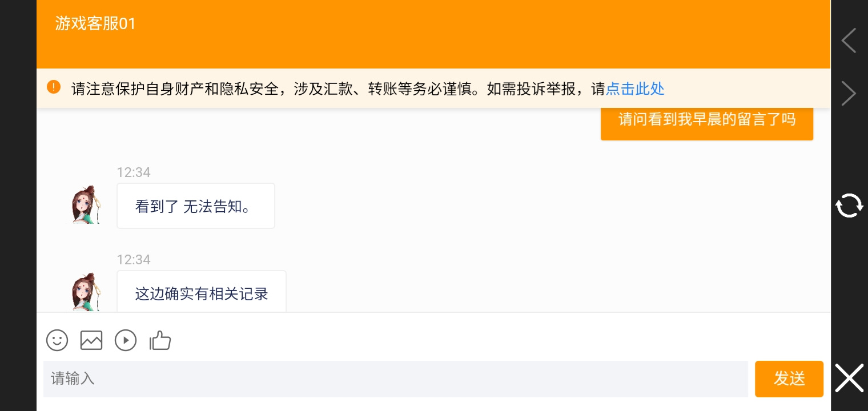Click the first 12:34 timestamp
This screenshot has width=868, height=411.
(134, 172)
